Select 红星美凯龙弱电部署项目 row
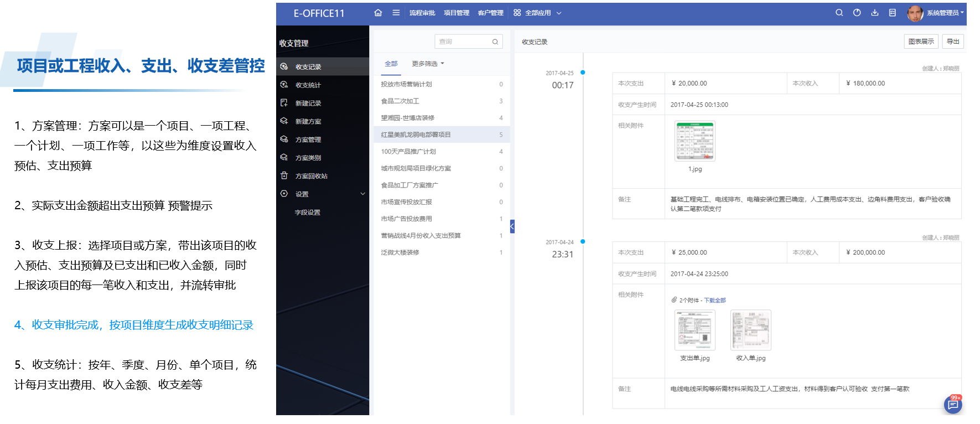Image resolution: width=980 pixels, height=424 pixels. pos(442,135)
